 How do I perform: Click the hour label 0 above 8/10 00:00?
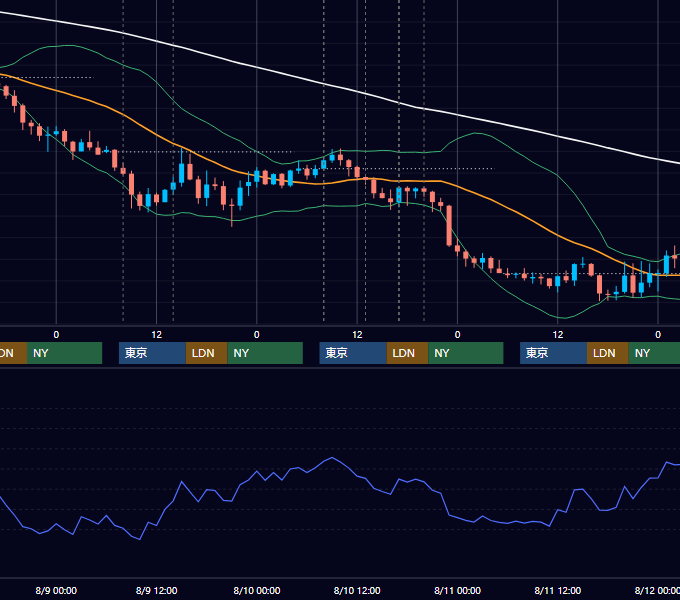click(257, 335)
